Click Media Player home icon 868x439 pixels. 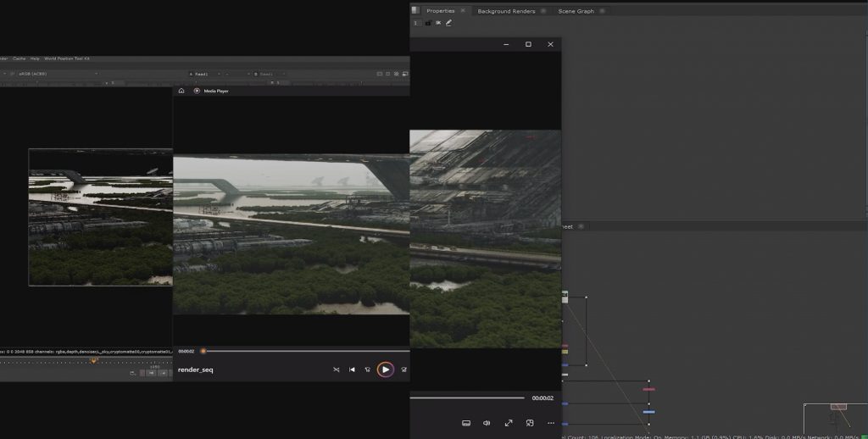pyautogui.click(x=181, y=91)
